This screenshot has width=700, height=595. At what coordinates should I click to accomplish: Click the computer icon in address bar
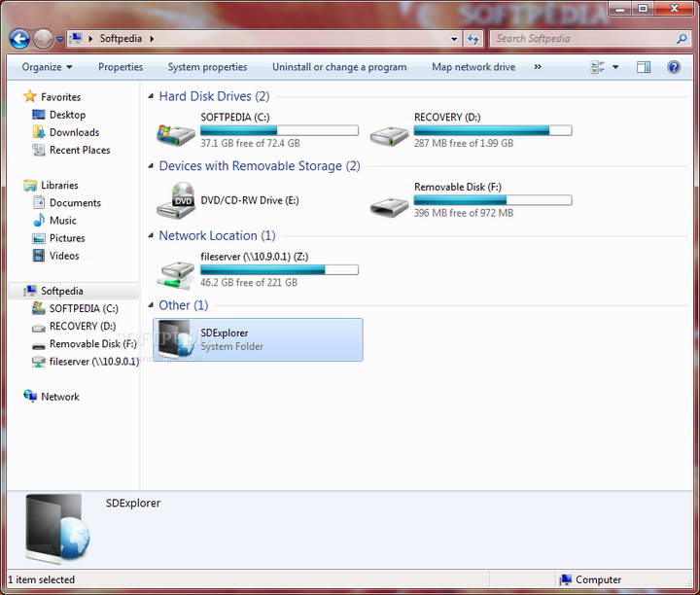[x=77, y=38]
